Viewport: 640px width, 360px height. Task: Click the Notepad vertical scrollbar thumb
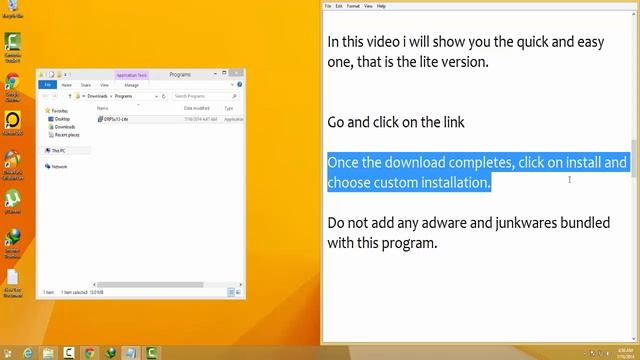pyautogui.click(x=633, y=158)
